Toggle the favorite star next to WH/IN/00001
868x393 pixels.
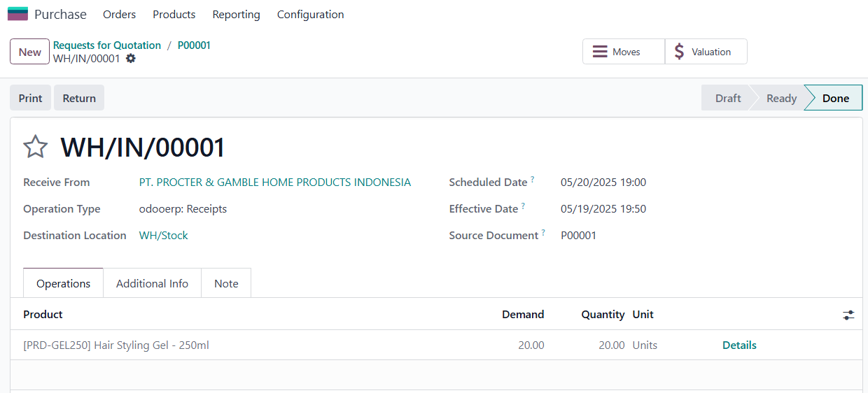pos(36,148)
